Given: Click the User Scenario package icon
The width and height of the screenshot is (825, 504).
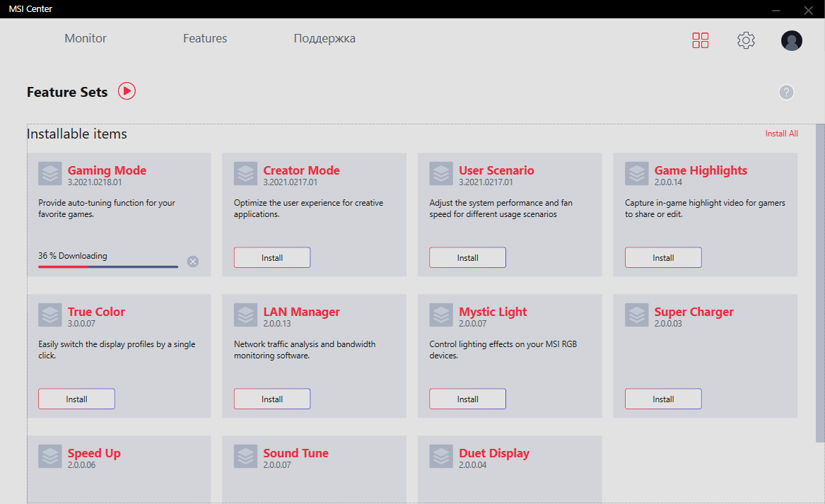Looking at the screenshot, I should pyautogui.click(x=441, y=174).
